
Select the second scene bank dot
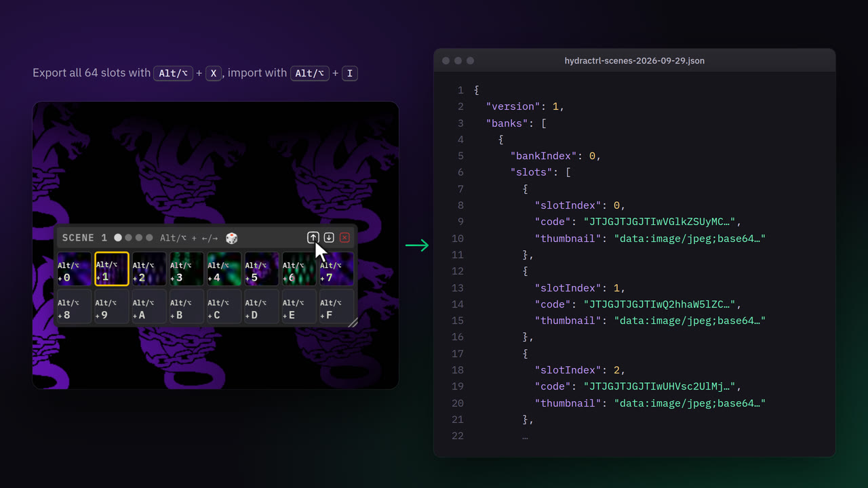[128, 238]
